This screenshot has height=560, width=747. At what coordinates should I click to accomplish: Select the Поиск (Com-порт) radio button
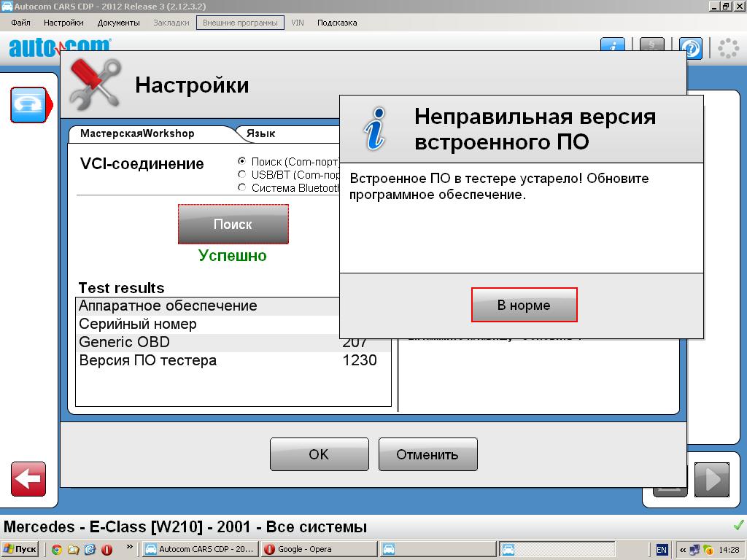point(242,161)
